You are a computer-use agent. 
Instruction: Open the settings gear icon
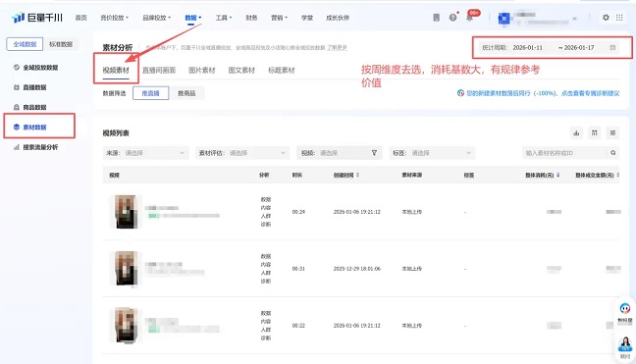click(x=606, y=18)
